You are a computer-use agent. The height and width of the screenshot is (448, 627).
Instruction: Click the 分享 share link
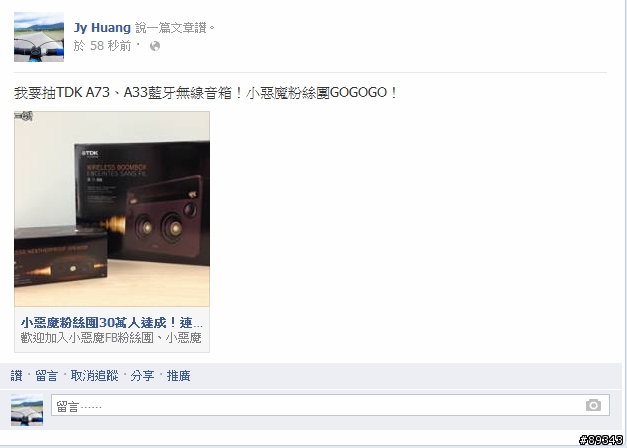(x=142, y=376)
